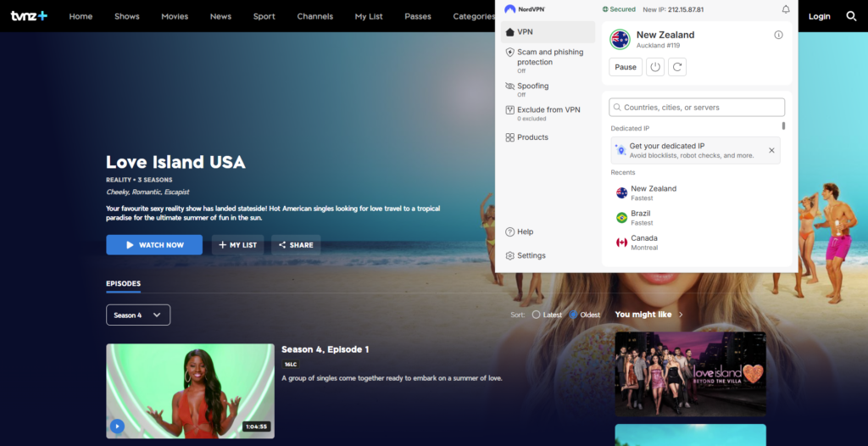
Task: Click the NordVPN logo
Action: pyautogui.click(x=525, y=8)
